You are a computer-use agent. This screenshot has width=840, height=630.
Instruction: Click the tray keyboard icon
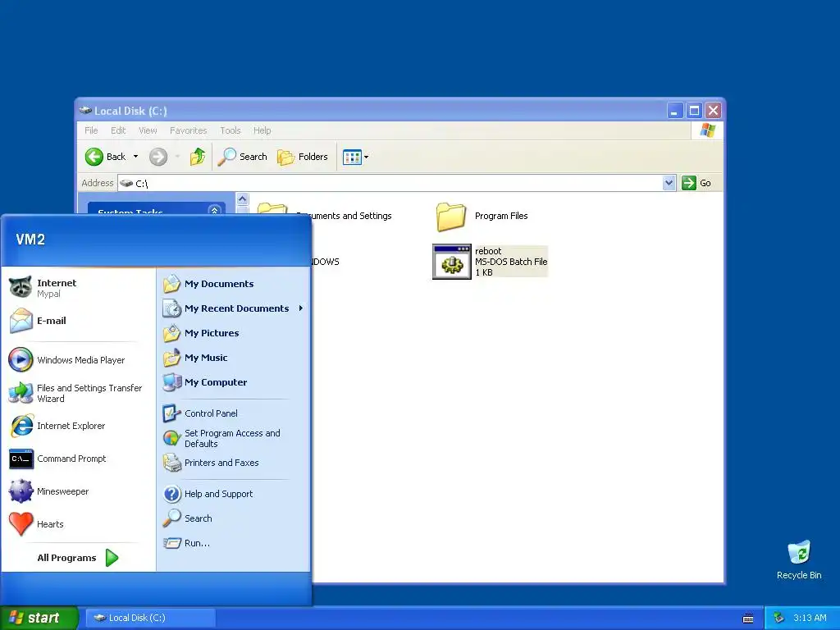(748, 619)
